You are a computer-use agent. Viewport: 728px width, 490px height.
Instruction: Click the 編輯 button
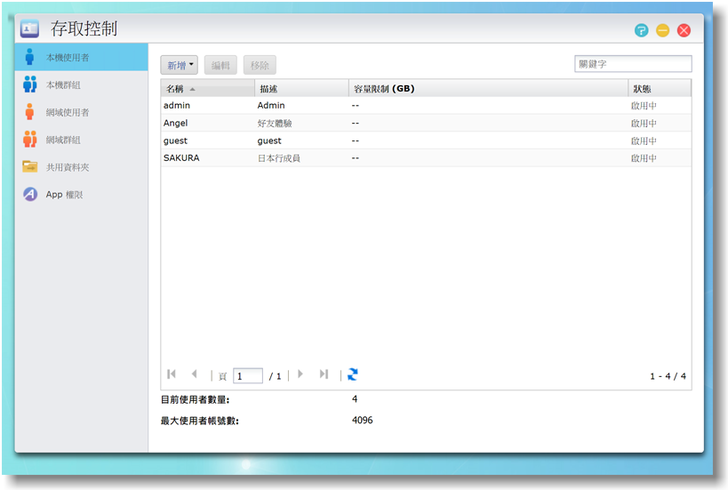coord(221,65)
